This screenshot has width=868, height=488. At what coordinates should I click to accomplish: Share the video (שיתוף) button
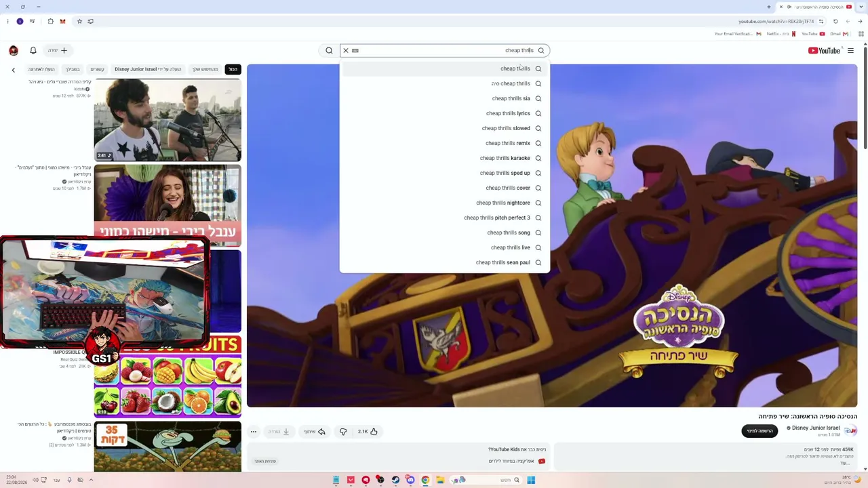[x=315, y=432]
